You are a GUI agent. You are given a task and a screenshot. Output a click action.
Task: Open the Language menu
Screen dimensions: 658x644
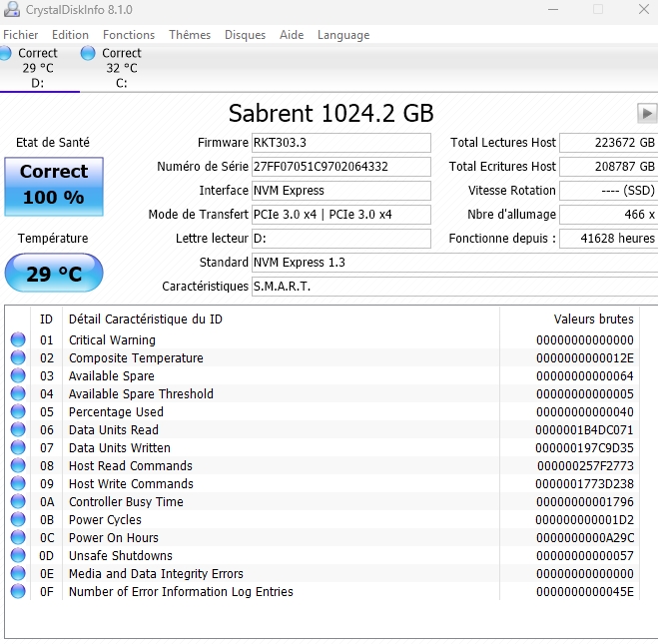[343, 35]
